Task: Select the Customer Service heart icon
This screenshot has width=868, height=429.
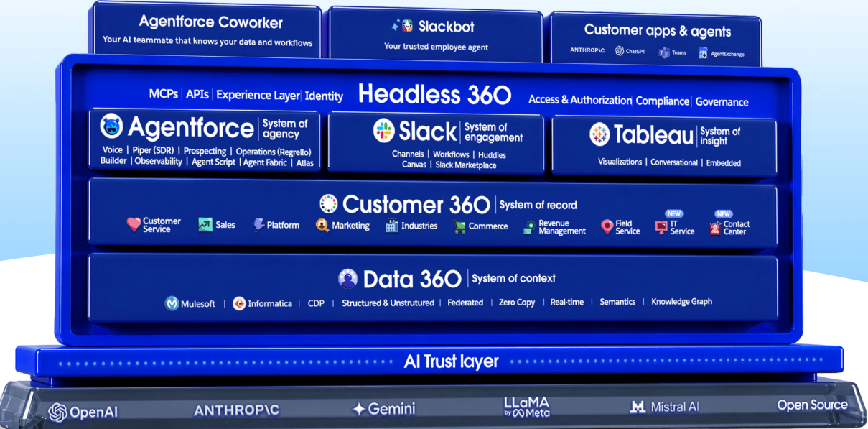Action: 134,225
